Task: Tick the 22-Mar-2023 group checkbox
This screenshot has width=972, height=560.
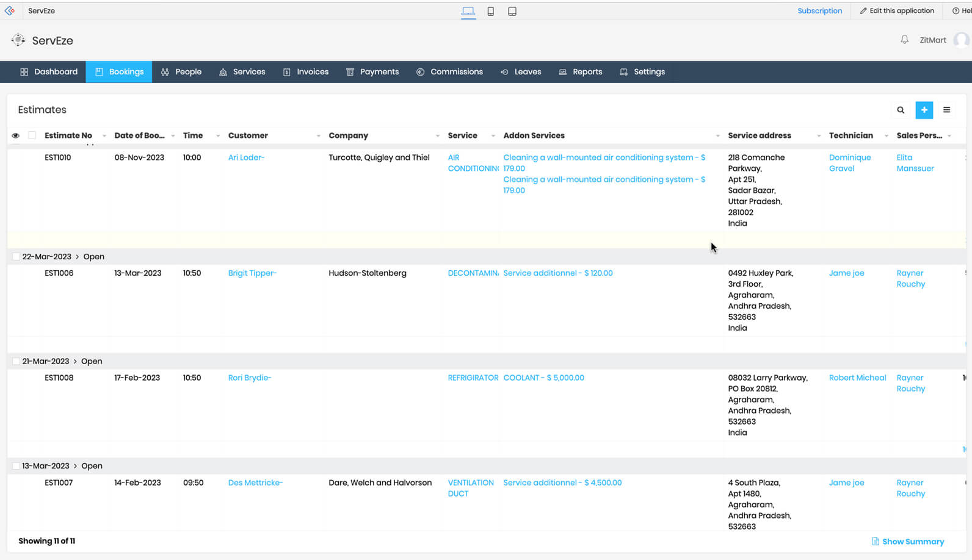Action: tap(16, 257)
